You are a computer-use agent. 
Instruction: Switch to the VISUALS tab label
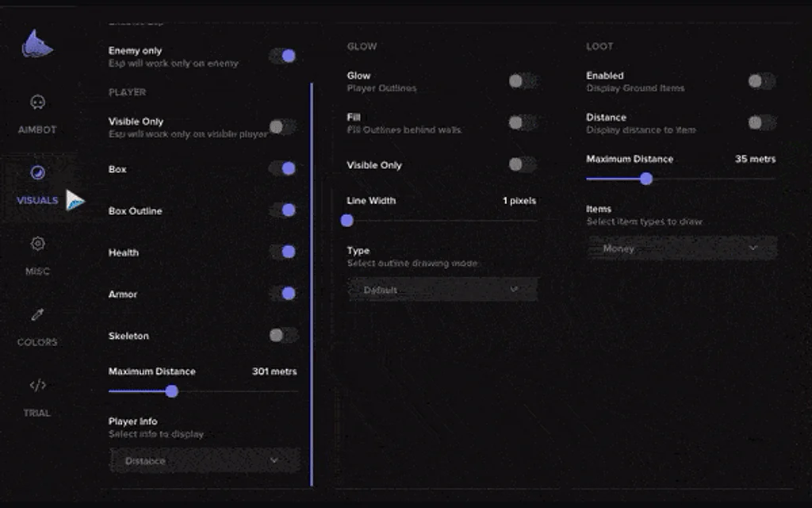37,200
